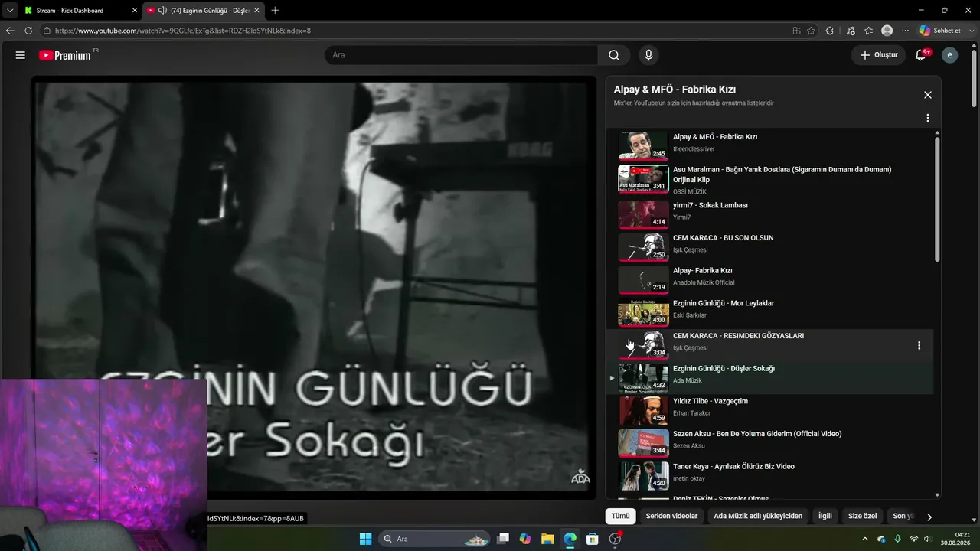
Task: Refresh the browser page
Action: tap(28, 31)
